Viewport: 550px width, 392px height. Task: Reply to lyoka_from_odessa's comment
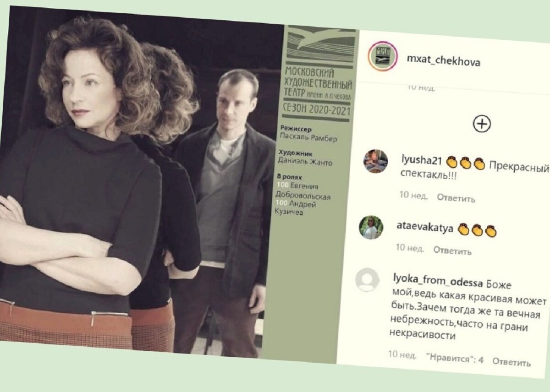pyautogui.click(x=511, y=362)
